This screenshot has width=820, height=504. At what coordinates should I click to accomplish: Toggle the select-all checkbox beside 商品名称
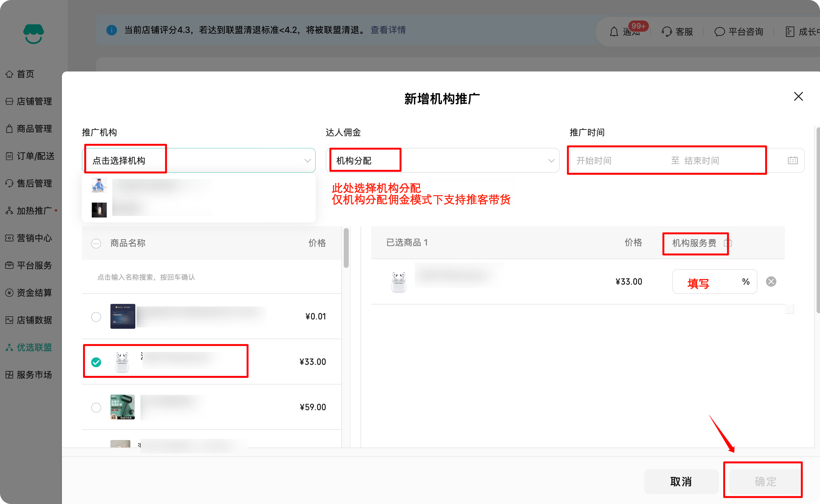coord(96,243)
